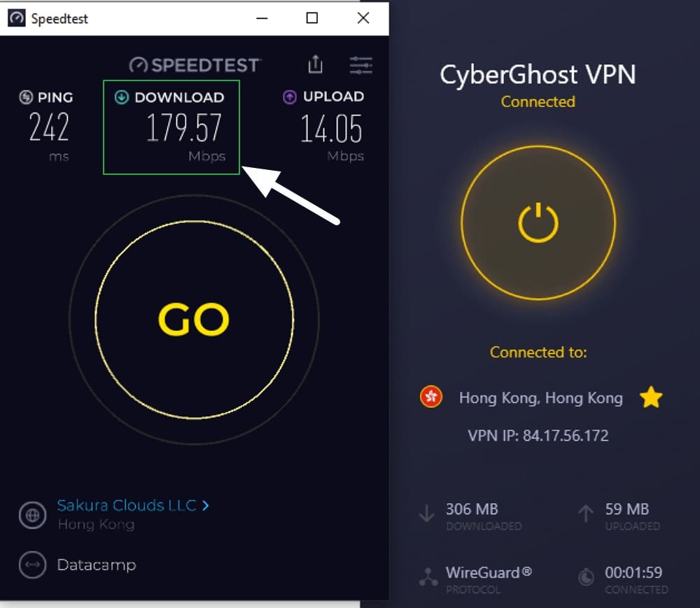
Task: Click the connected time clock icon
Action: [x=586, y=577]
